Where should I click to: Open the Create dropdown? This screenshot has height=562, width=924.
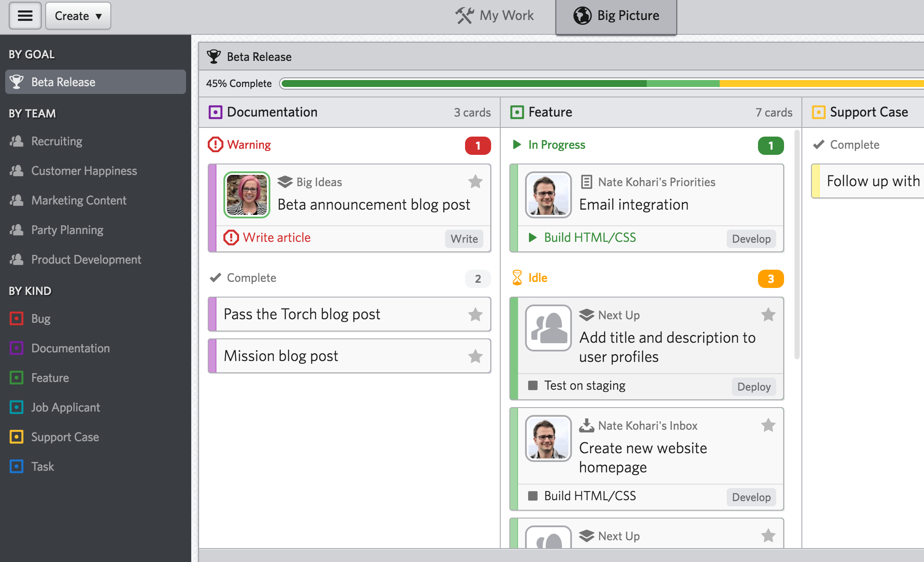(x=78, y=16)
